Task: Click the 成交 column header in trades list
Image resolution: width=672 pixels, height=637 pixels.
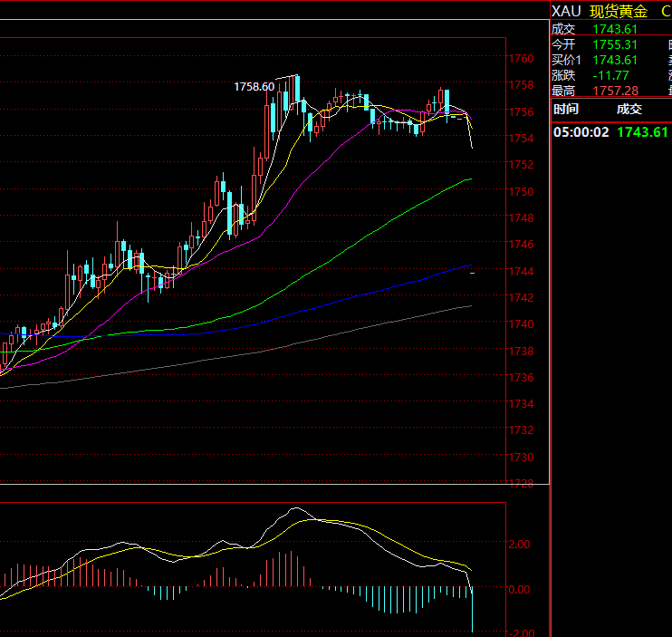Action: 629,110
